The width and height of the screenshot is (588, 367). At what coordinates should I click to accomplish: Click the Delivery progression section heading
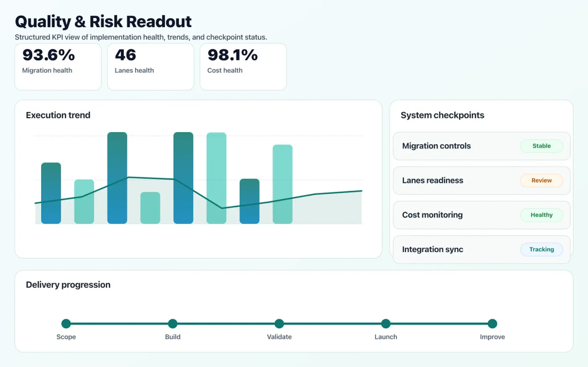tap(68, 284)
